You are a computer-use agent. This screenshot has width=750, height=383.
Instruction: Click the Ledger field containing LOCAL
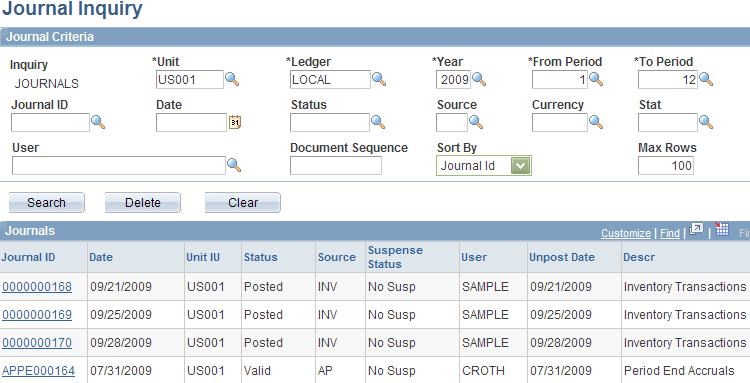[x=330, y=79]
